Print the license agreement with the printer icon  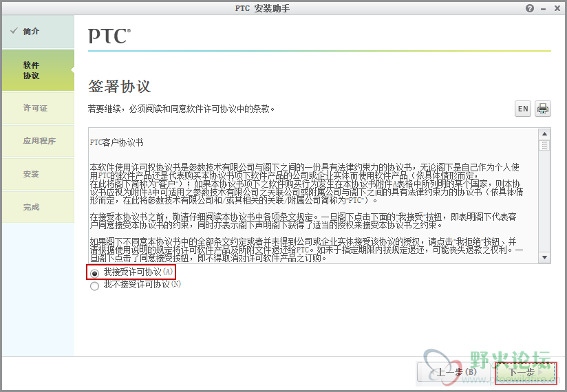click(x=542, y=109)
